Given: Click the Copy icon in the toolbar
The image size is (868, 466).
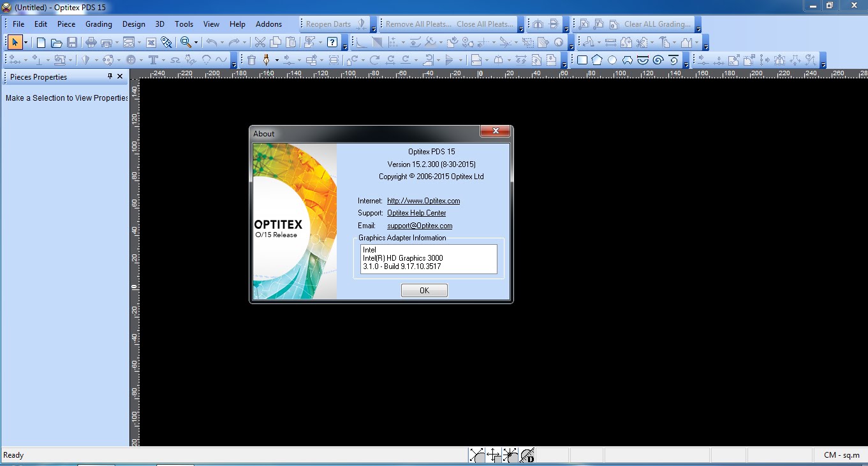Looking at the screenshot, I should 276,43.
